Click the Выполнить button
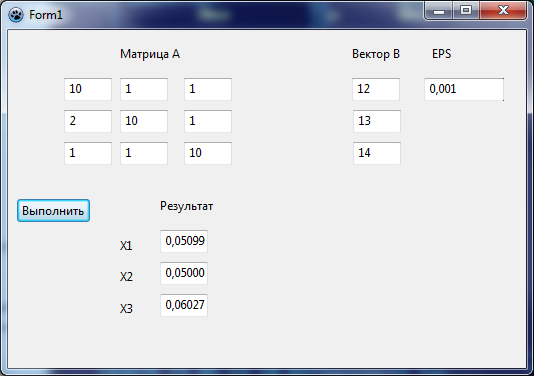Screen dimensions: 534x376 pyautogui.click(x=53, y=211)
